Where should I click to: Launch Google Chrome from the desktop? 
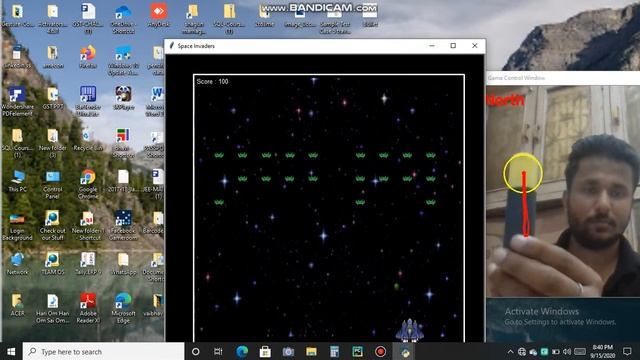click(88, 184)
